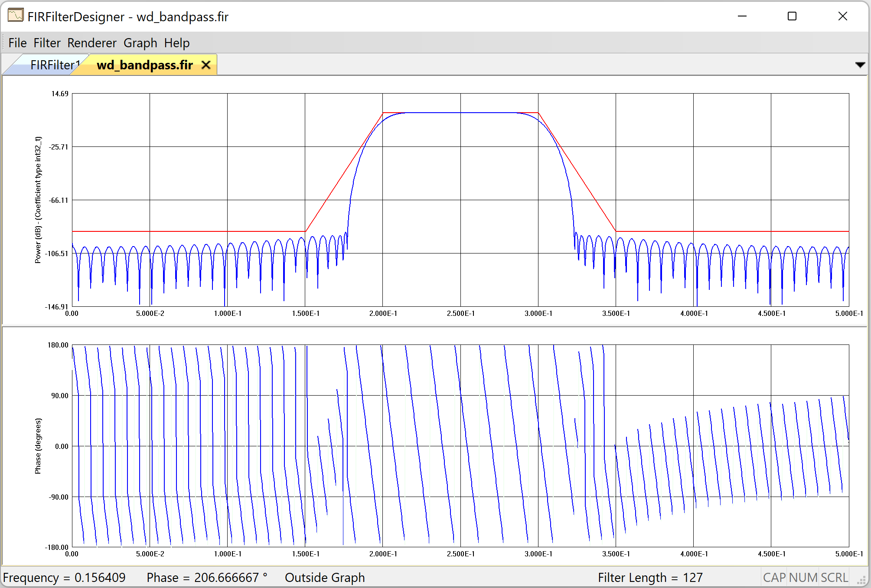Click 3.500E-1 tick under the phase graph
Screen dimensions: 871x588
(616, 554)
